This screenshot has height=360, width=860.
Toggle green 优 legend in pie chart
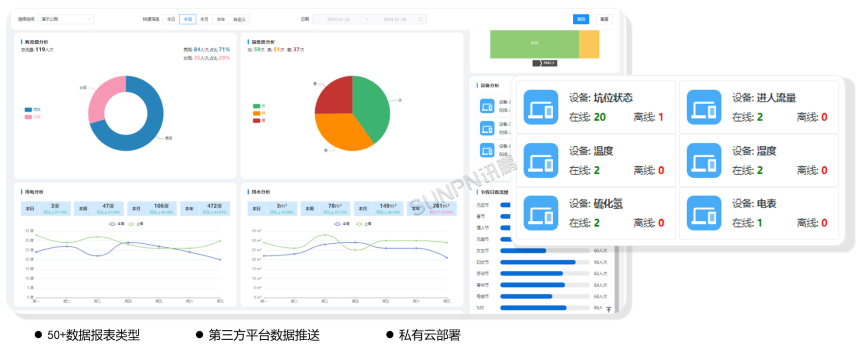(259, 105)
